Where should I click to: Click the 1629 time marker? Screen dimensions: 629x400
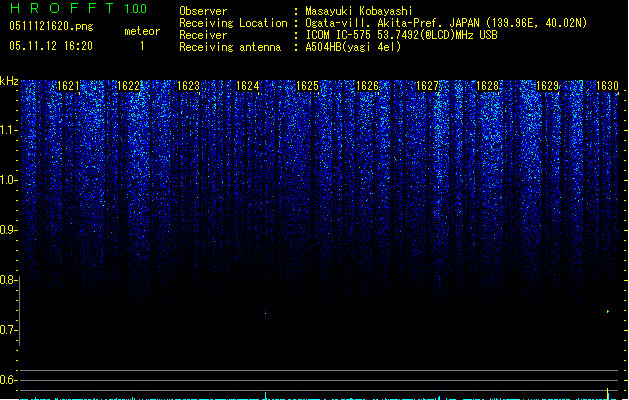[547, 85]
